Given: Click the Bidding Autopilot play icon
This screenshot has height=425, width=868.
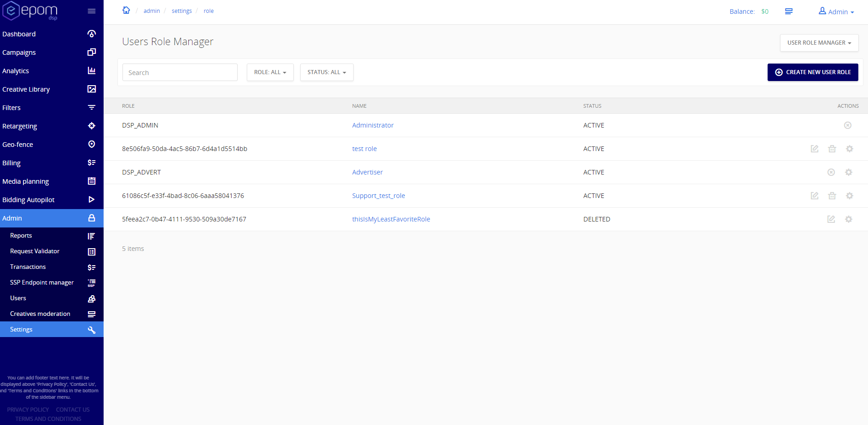Looking at the screenshot, I should pyautogui.click(x=92, y=199).
